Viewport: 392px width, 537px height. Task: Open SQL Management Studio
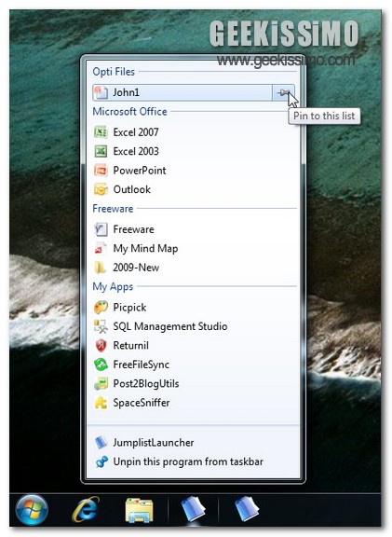tap(170, 326)
